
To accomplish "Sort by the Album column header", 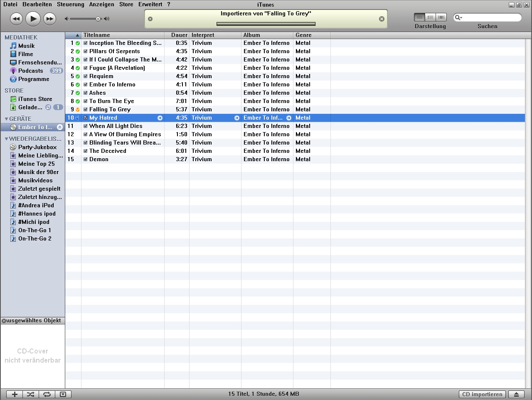I will (267, 35).
